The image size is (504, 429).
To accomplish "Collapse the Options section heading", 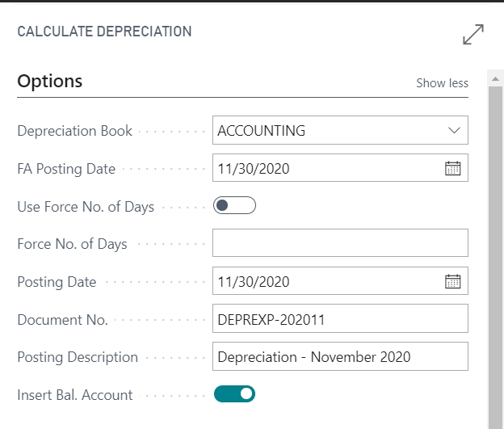I will (50, 81).
